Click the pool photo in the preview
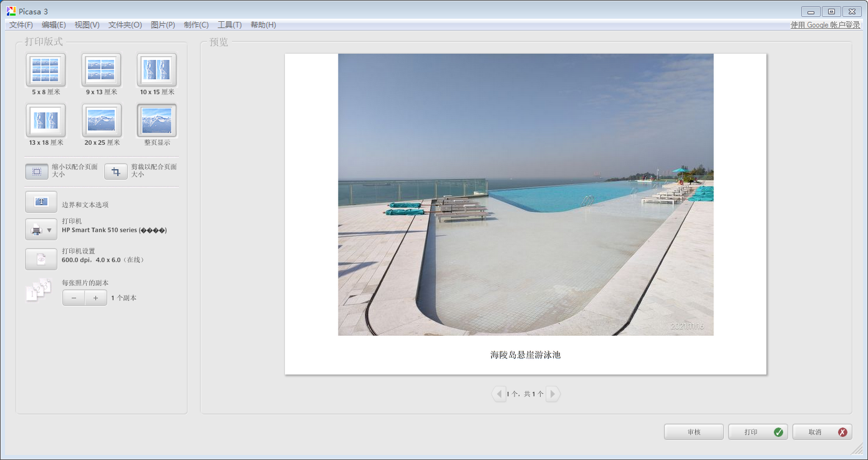 coord(526,194)
